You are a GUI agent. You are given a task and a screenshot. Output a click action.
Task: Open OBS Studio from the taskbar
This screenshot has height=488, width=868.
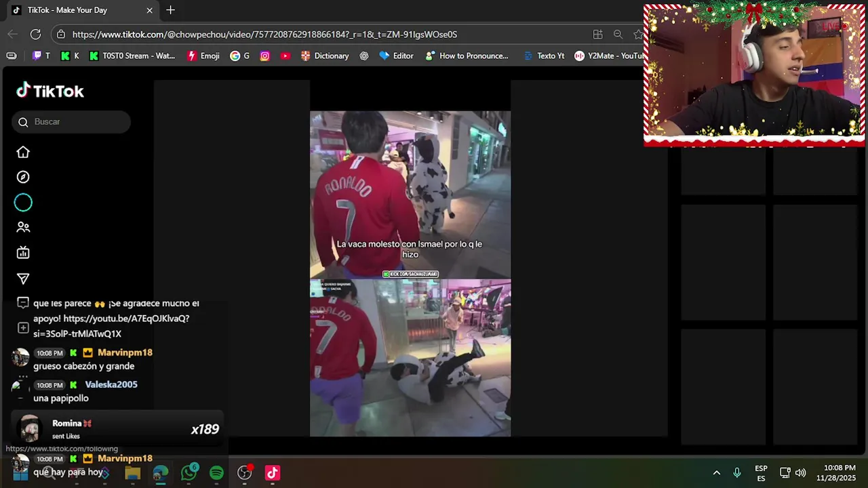[244, 472]
